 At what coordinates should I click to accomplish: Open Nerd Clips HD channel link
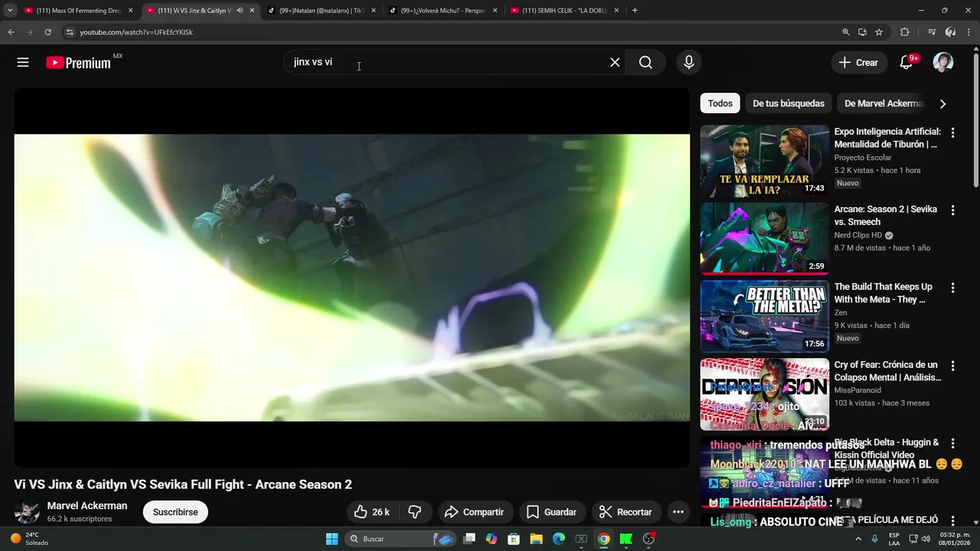click(858, 235)
